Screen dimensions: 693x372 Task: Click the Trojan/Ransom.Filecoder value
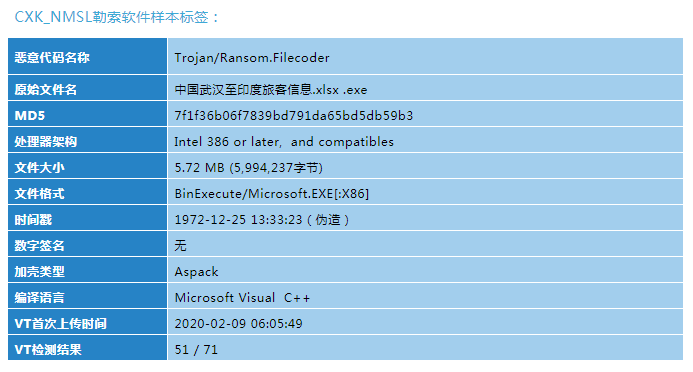tap(252, 58)
